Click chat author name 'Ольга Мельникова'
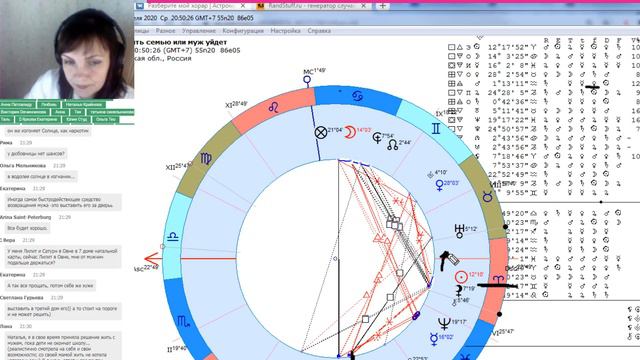This screenshot has height=360, width=640. [x=23, y=166]
